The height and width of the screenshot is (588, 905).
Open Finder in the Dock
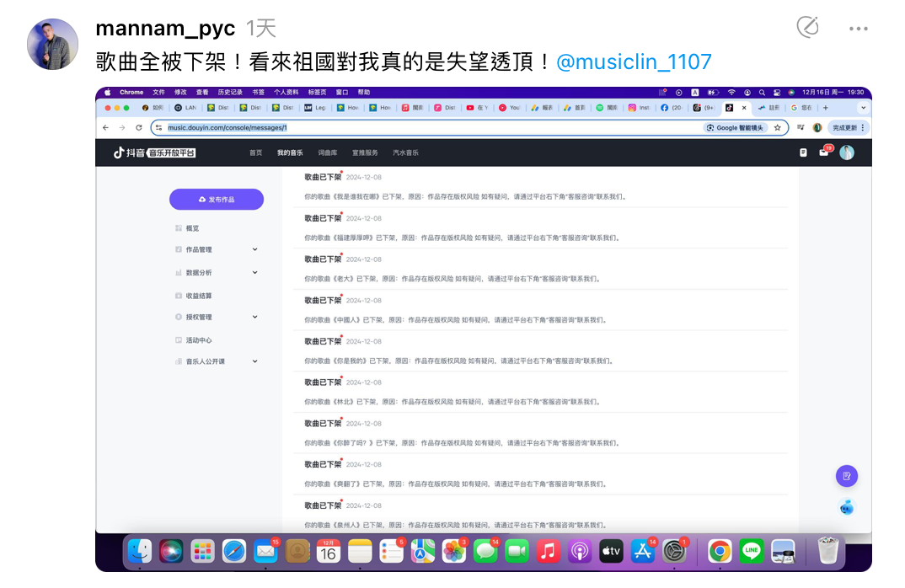(140, 552)
